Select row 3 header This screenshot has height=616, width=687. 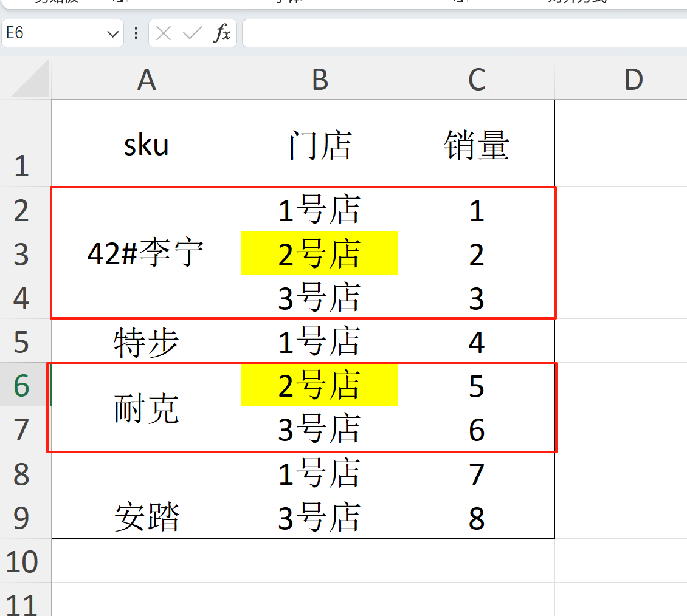point(26,253)
